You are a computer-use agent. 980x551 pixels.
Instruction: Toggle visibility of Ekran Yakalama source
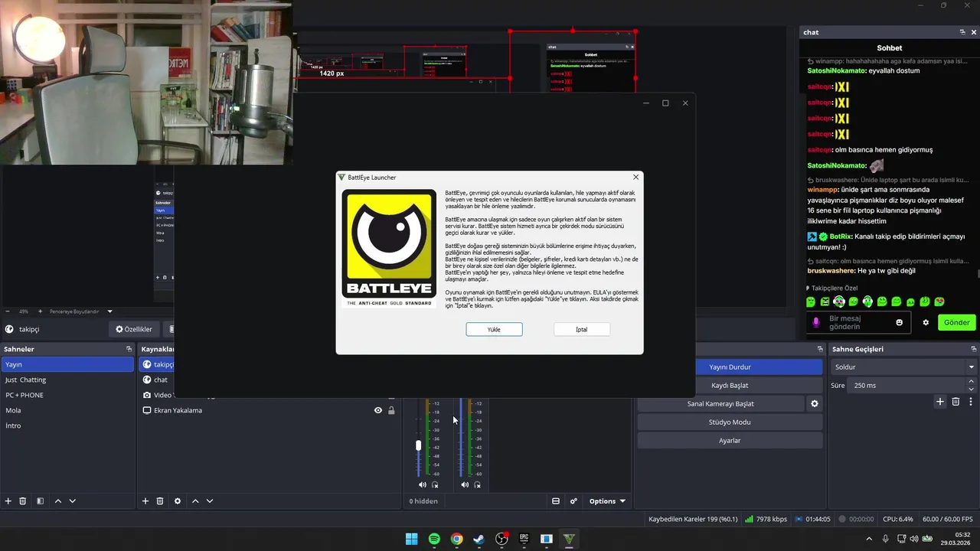[377, 410]
